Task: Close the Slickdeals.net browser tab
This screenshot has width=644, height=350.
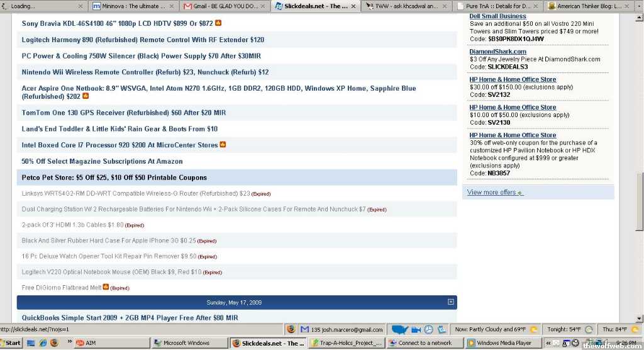Action: (x=353, y=6)
